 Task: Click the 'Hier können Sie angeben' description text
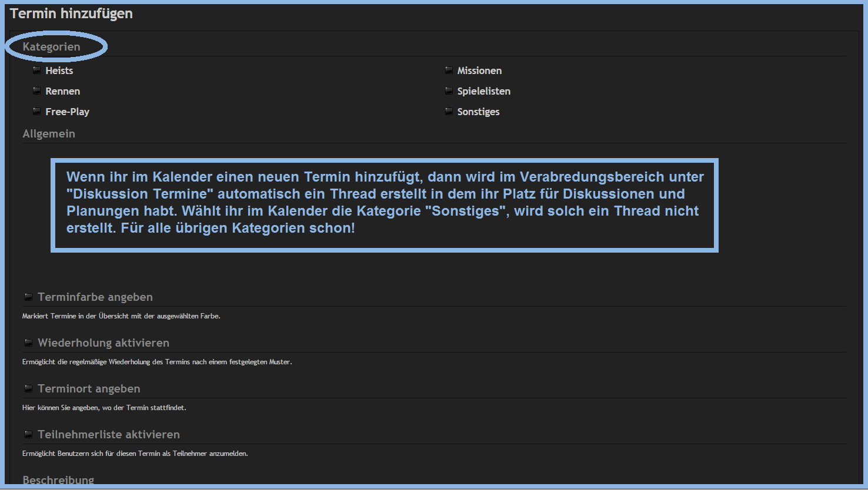click(x=104, y=408)
